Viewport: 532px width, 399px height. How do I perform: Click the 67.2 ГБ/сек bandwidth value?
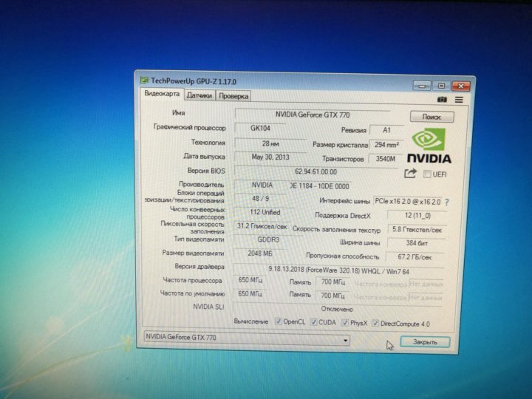tap(415, 257)
